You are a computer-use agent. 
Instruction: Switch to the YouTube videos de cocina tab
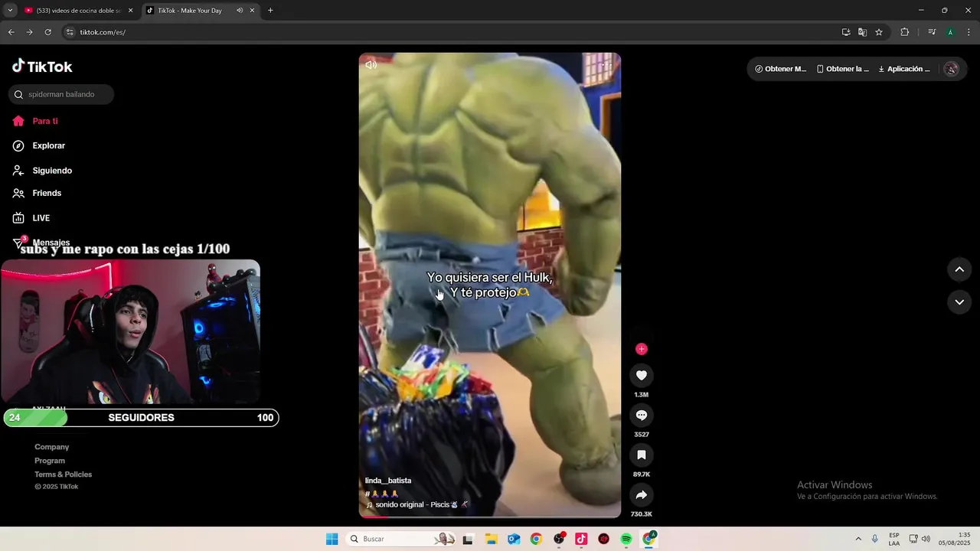(73, 11)
